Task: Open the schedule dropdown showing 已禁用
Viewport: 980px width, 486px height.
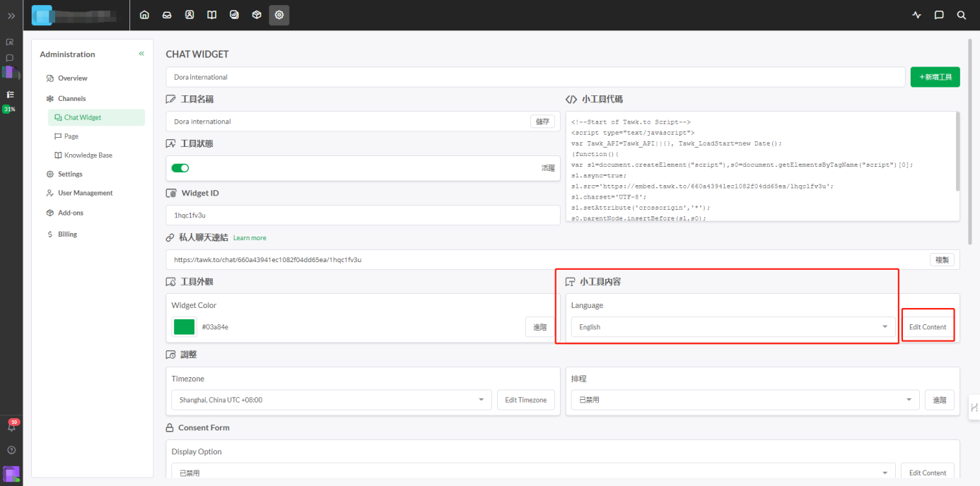Action: click(742, 400)
